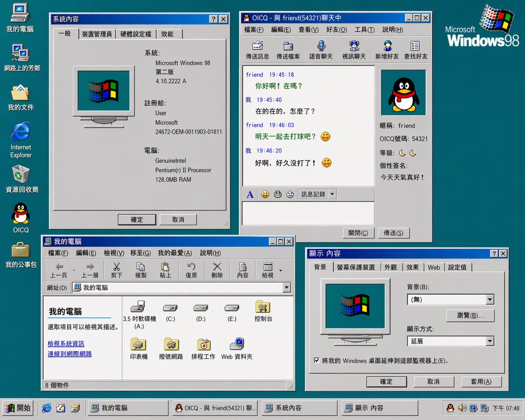Open the 訊息記錄 dropdown arrow in OICQ
This screenshot has height=420, width=525.
332,194
